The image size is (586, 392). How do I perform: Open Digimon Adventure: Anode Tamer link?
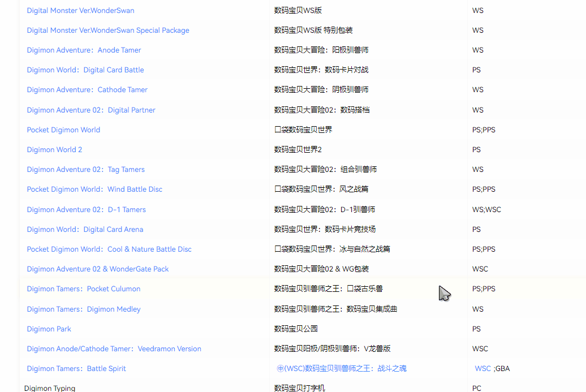84,50
